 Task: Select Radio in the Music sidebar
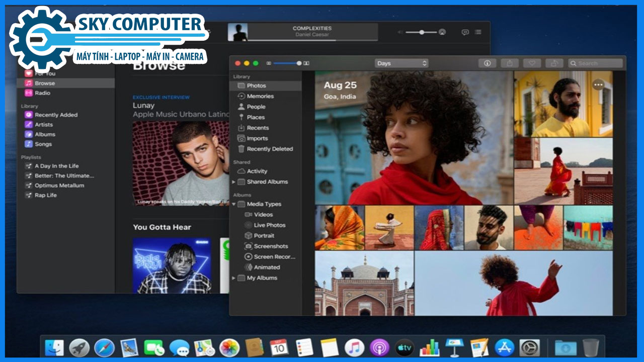tap(42, 93)
